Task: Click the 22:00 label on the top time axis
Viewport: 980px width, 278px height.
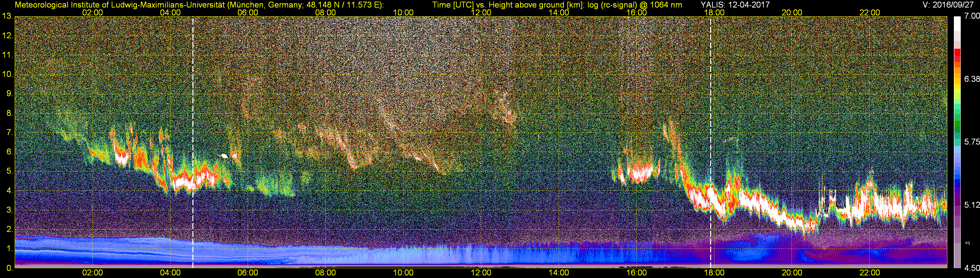Action: pos(870,12)
